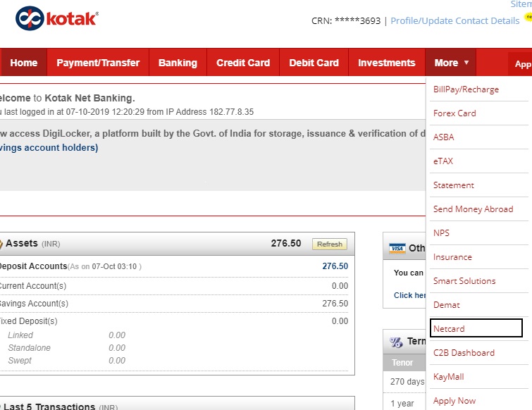The width and height of the screenshot is (532, 410).
Task: Open the Investments menu
Action: pyautogui.click(x=386, y=63)
